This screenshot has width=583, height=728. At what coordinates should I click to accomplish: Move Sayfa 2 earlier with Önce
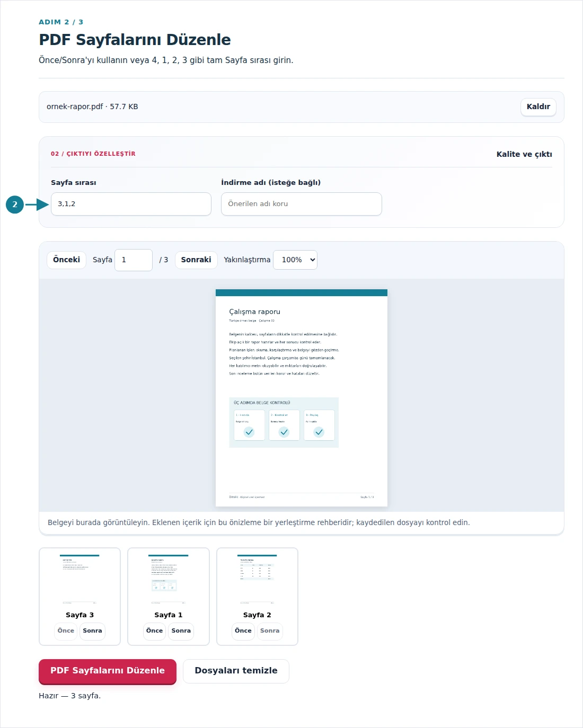(243, 631)
